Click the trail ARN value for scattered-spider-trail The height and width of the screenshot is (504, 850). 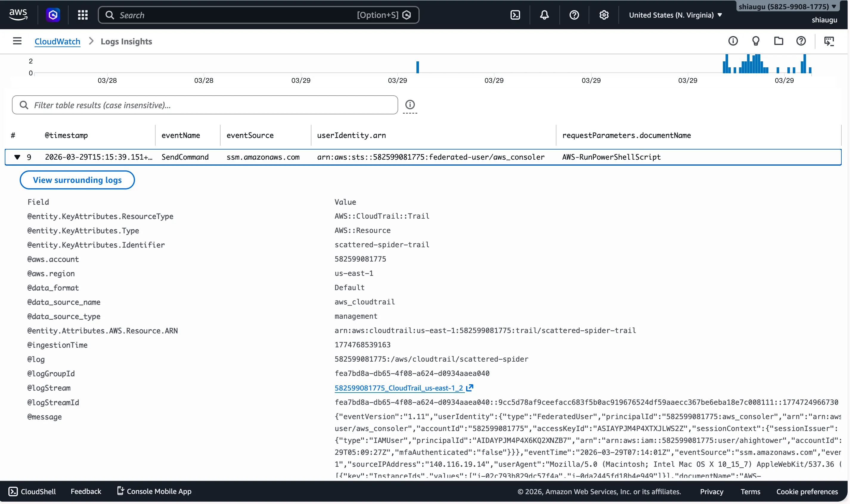(485, 330)
